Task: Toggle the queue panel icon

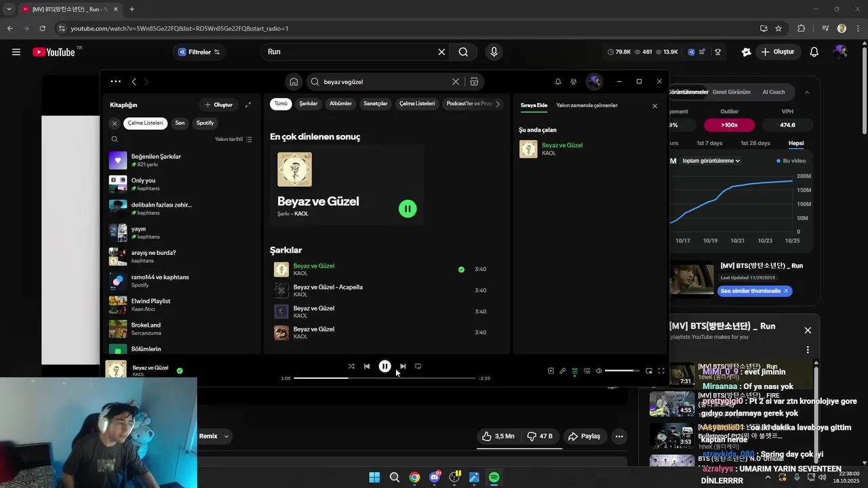Action: (x=575, y=371)
